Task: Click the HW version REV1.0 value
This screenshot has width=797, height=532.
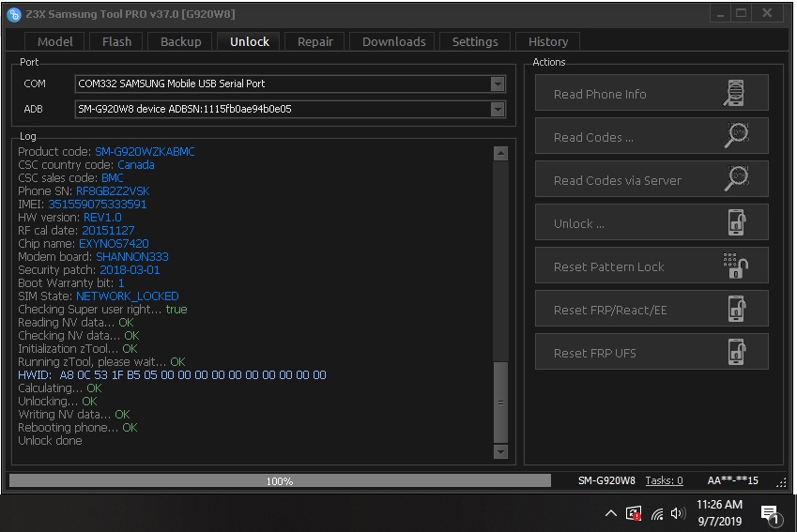Action: (x=102, y=218)
